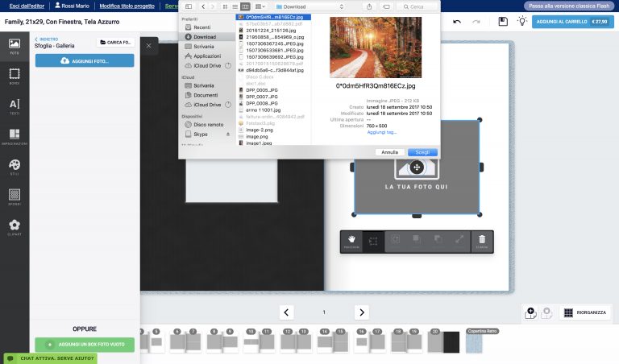Image resolution: width=619 pixels, height=364 pixels.
Task: Open the Stili palette tool
Action: 15,168
